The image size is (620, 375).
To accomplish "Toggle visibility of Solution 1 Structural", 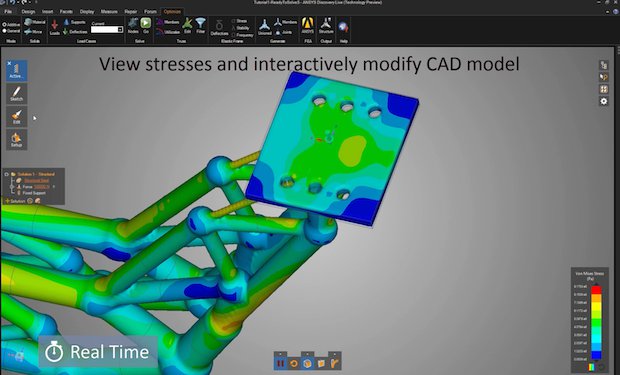I will point(6,174).
